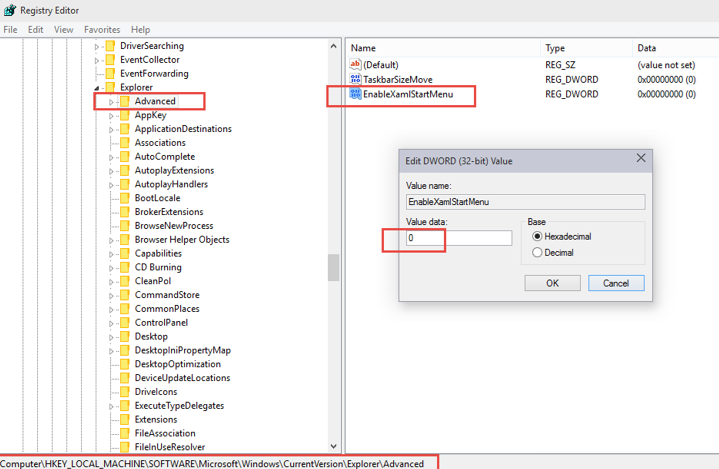This screenshot has width=719, height=469.
Task: Click the DriveIcons folder icon
Action: (125, 392)
